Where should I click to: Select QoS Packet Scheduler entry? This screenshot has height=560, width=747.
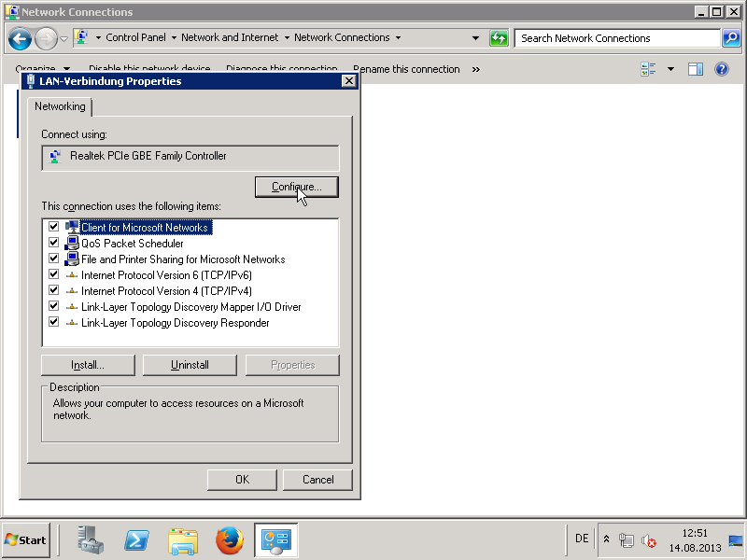click(x=132, y=244)
